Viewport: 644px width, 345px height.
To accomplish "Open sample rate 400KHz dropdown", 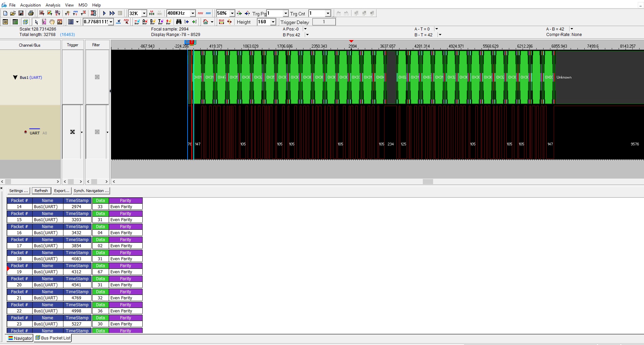I will [x=193, y=13].
